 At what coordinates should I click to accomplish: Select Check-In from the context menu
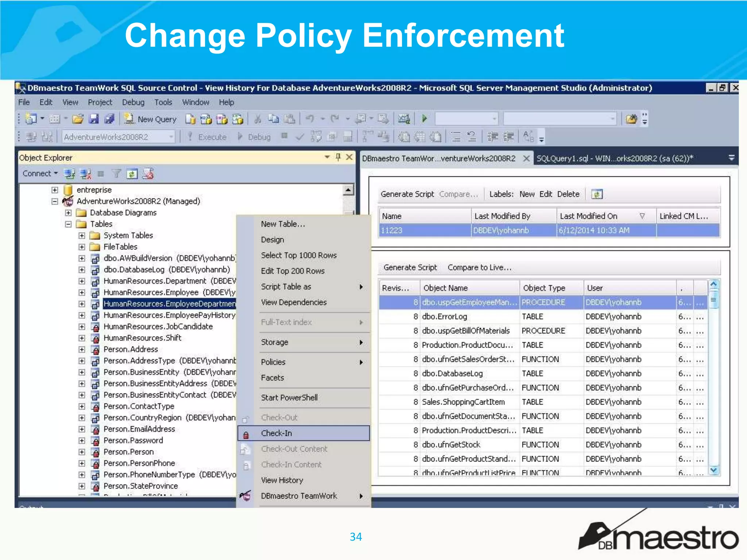pyautogui.click(x=303, y=433)
